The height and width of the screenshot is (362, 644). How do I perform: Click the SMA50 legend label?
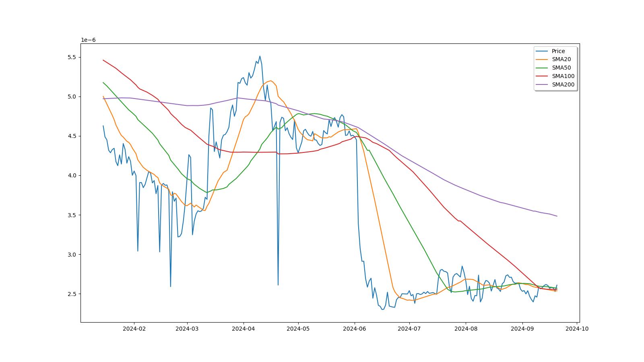[561, 68]
